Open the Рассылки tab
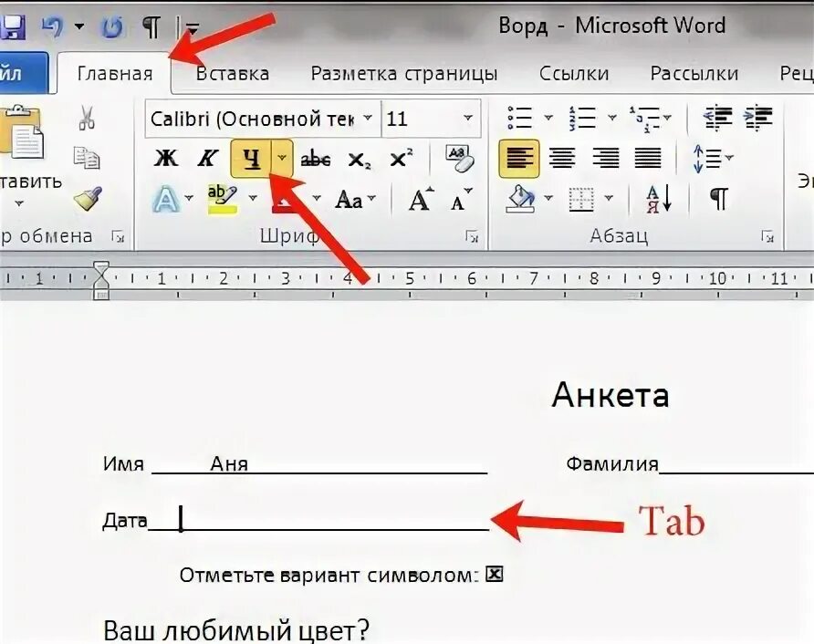Screen dimensions: 814x644 [694, 74]
